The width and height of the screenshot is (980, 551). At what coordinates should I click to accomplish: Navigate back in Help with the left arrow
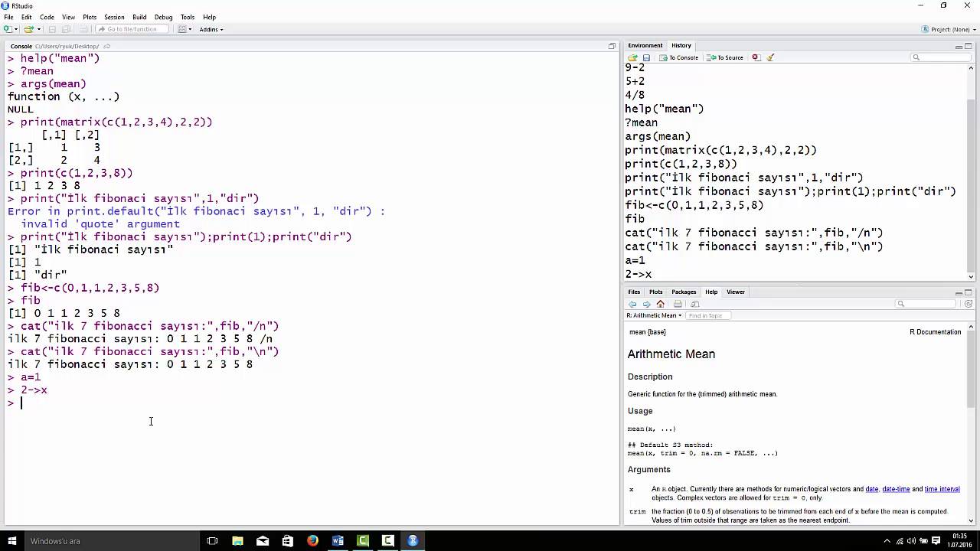point(632,304)
